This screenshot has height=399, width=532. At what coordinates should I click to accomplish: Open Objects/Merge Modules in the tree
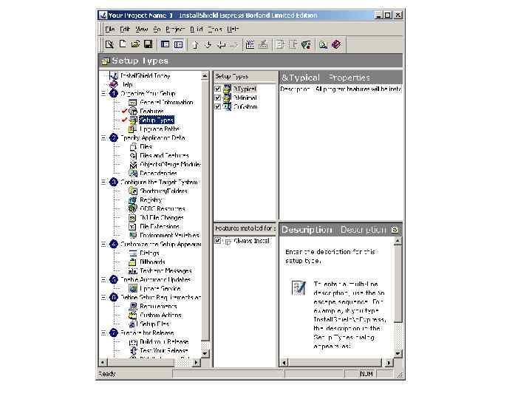click(x=170, y=164)
